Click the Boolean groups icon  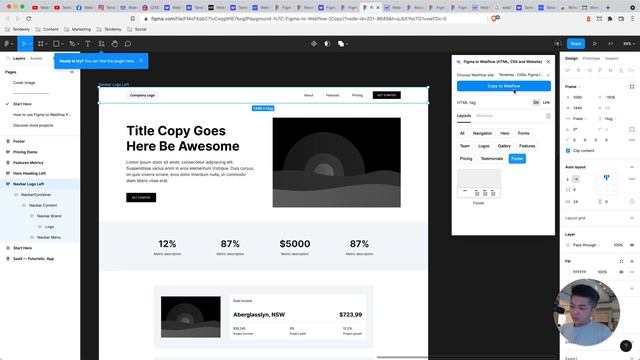point(341,44)
